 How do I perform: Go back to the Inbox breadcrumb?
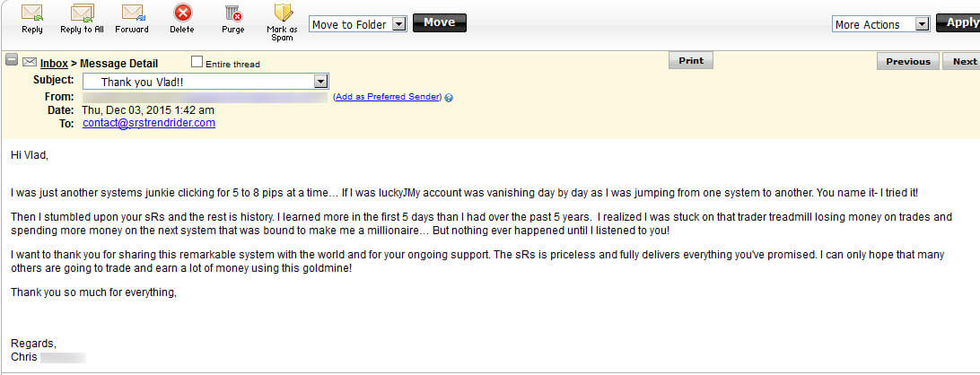54,64
